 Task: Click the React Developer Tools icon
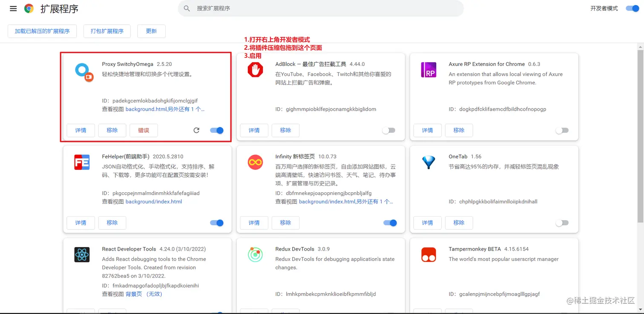82,254
